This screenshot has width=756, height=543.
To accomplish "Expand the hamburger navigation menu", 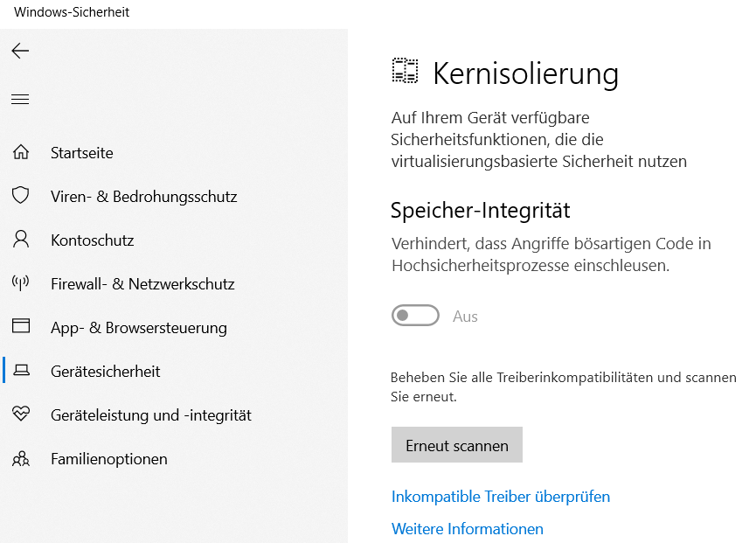I will [20, 100].
